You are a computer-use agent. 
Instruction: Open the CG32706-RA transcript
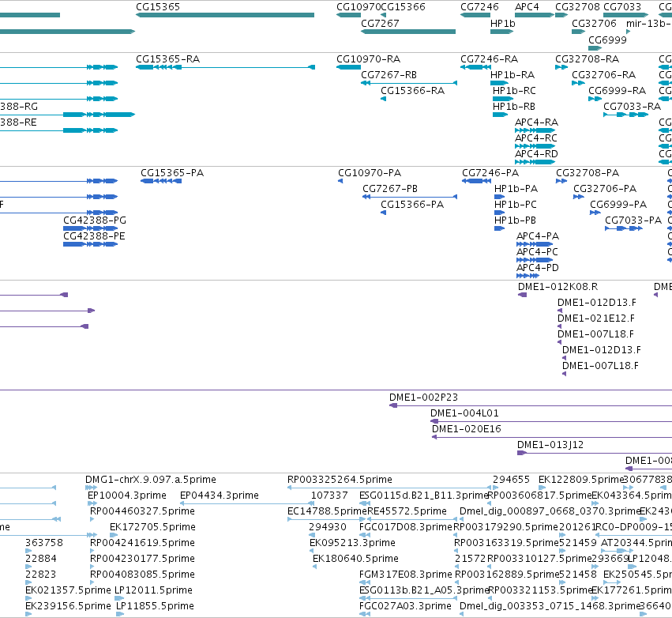578,83
